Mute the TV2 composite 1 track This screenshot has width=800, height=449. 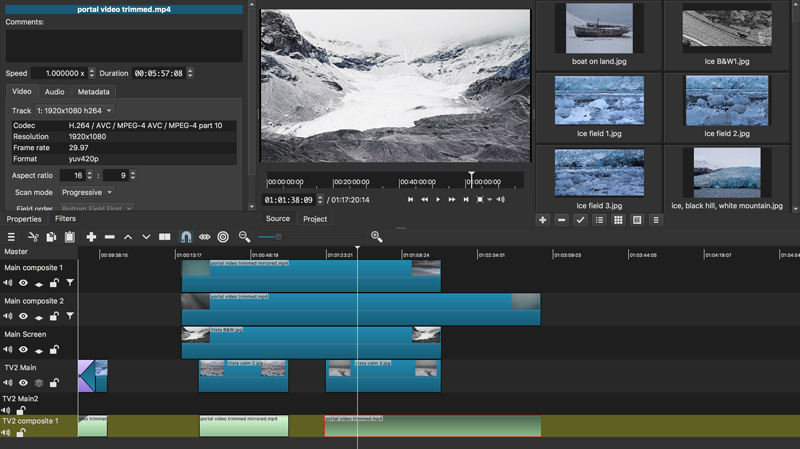(6, 433)
